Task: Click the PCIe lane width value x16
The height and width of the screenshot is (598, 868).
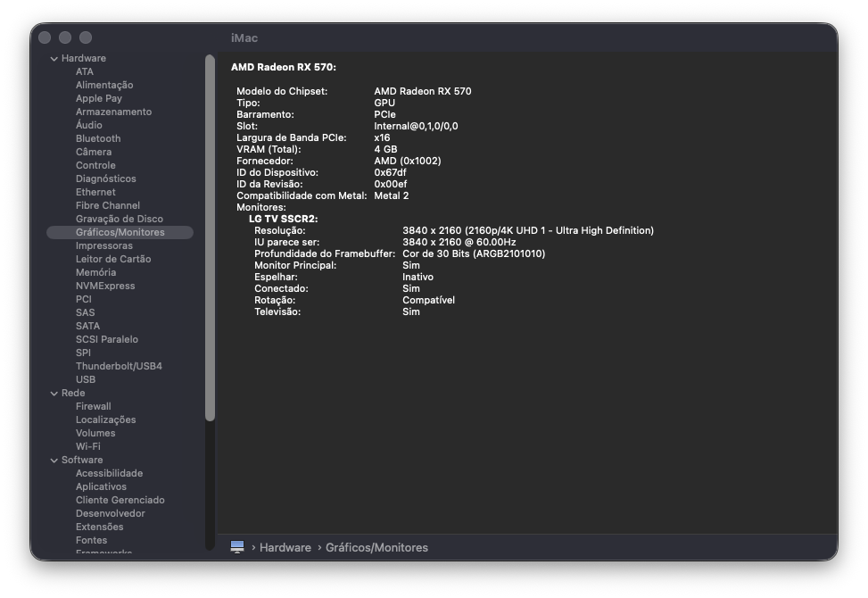Action: click(x=382, y=137)
